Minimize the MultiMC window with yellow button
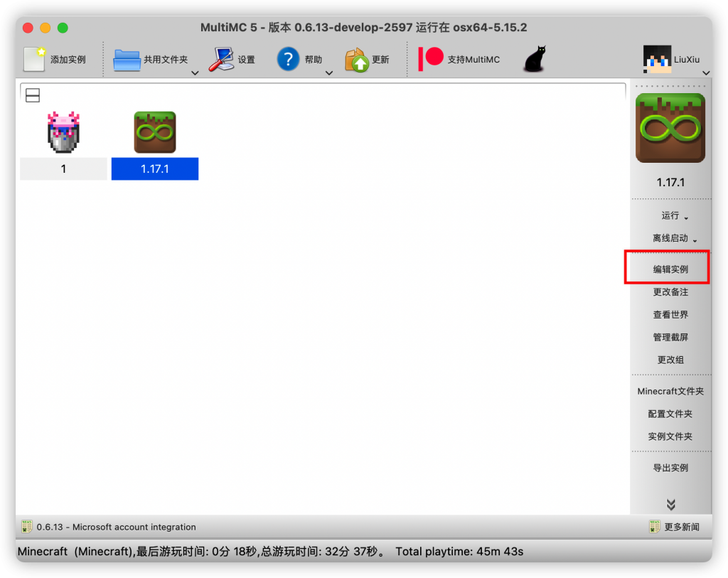728x578 pixels. pyautogui.click(x=45, y=28)
